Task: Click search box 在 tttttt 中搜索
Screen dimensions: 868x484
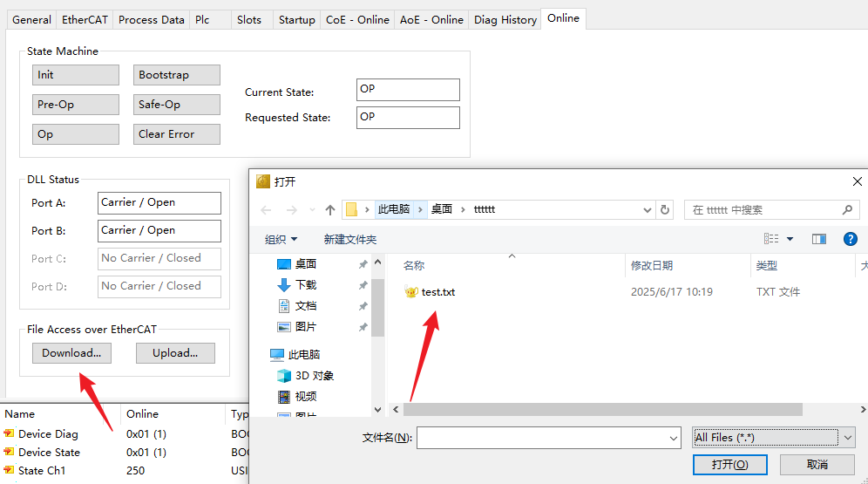Action: click(x=771, y=210)
